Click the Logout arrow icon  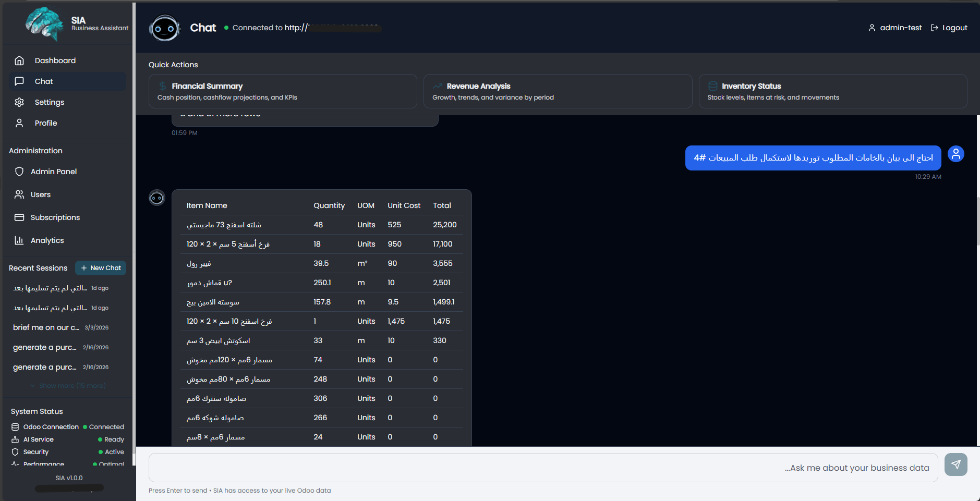coord(935,28)
